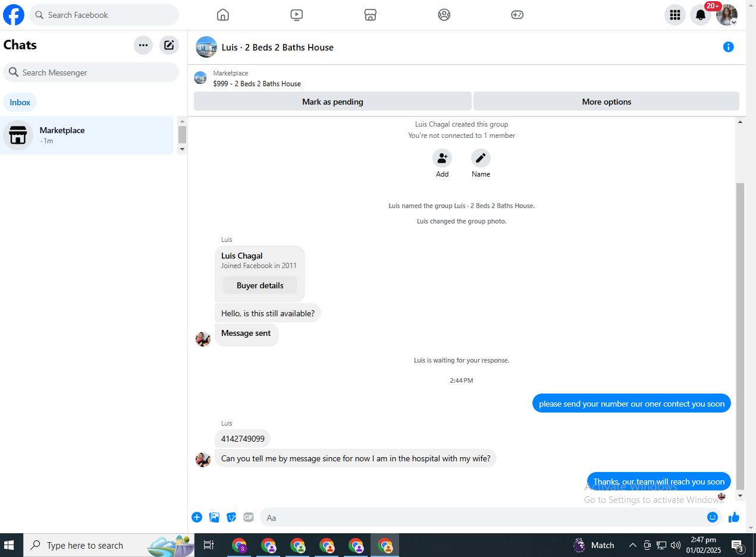Open conversation info icon
The height and width of the screenshot is (557, 756).
click(729, 47)
